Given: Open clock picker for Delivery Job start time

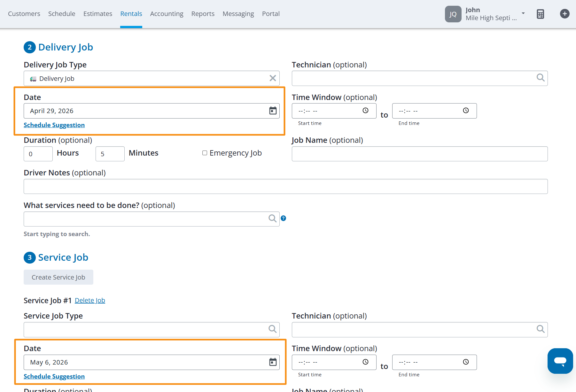Looking at the screenshot, I should [x=365, y=111].
